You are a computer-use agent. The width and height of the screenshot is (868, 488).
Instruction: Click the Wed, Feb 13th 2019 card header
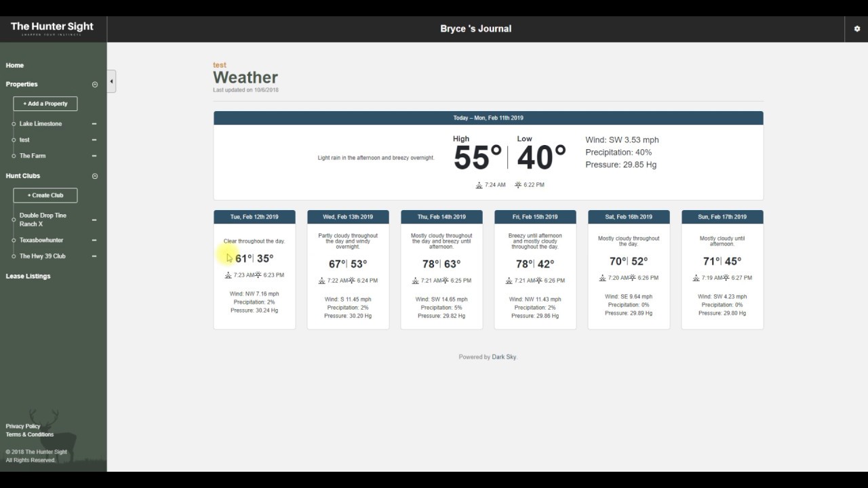click(x=348, y=217)
